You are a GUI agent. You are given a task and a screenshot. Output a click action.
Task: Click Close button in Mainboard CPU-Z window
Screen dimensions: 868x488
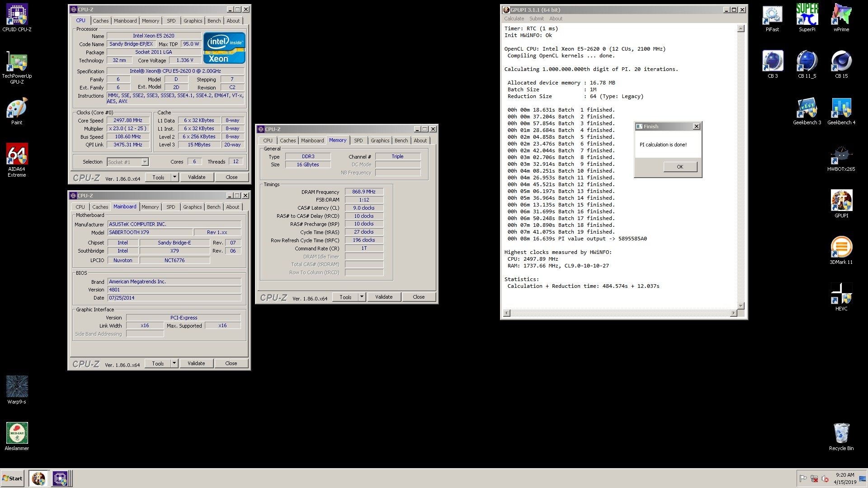click(x=231, y=363)
